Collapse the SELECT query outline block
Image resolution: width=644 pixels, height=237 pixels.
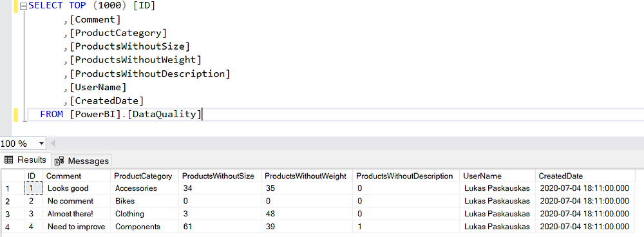(23, 6)
